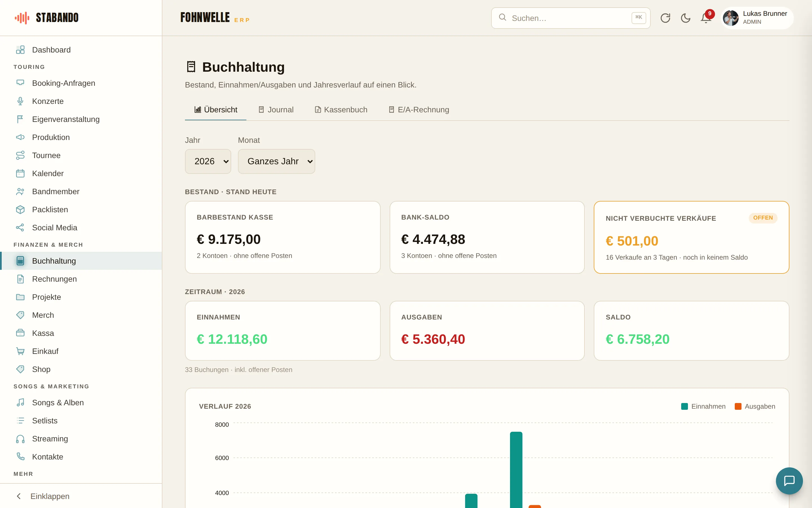Open the Jahr dropdown showing 2026
This screenshot has width=812, height=508.
click(208, 161)
